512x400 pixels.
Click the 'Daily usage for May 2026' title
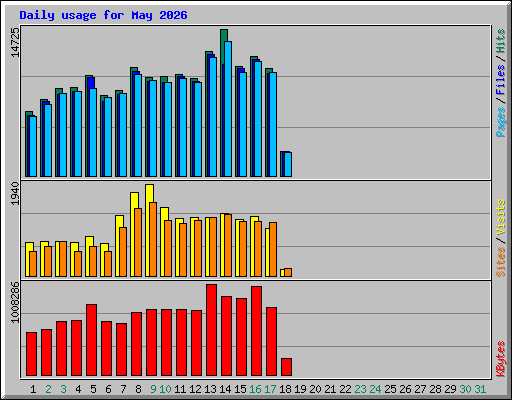tap(103, 15)
